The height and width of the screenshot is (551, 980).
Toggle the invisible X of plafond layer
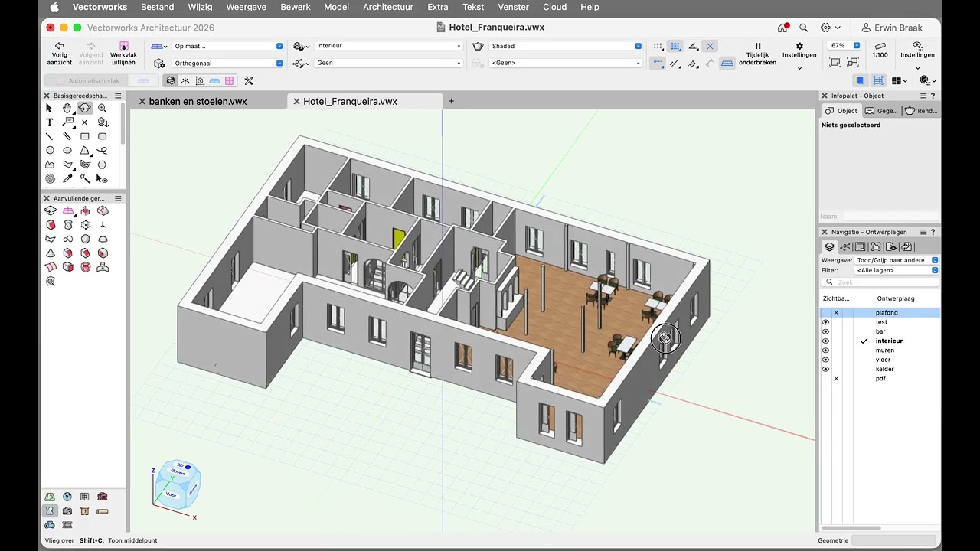836,312
